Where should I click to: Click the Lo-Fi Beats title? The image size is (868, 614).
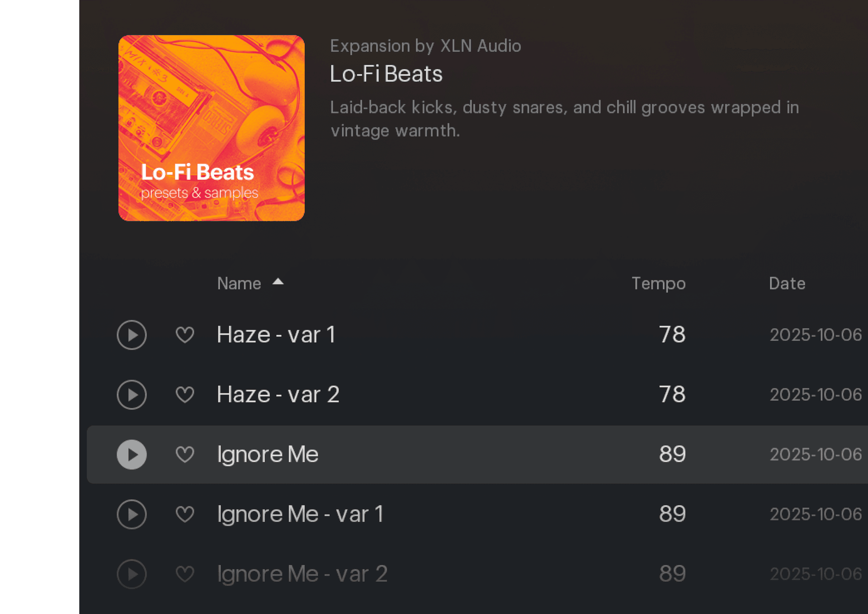click(386, 74)
